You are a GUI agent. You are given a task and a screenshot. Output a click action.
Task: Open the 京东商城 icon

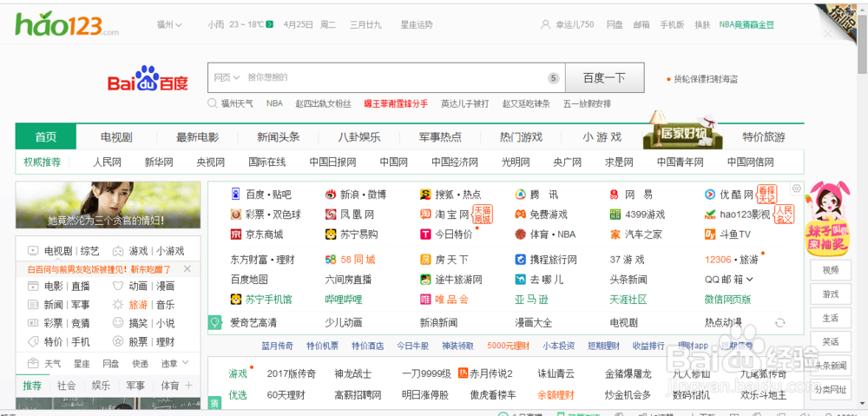click(236, 234)
